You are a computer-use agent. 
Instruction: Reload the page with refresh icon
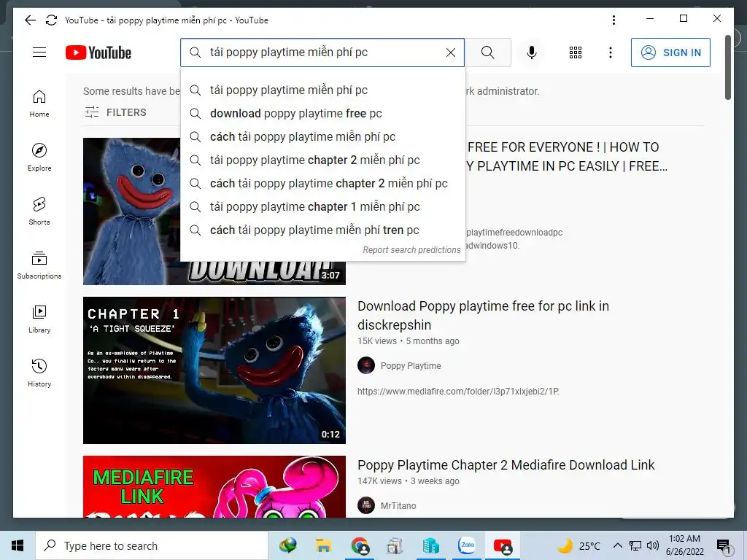pyautogui.click(x=51, y=20)
